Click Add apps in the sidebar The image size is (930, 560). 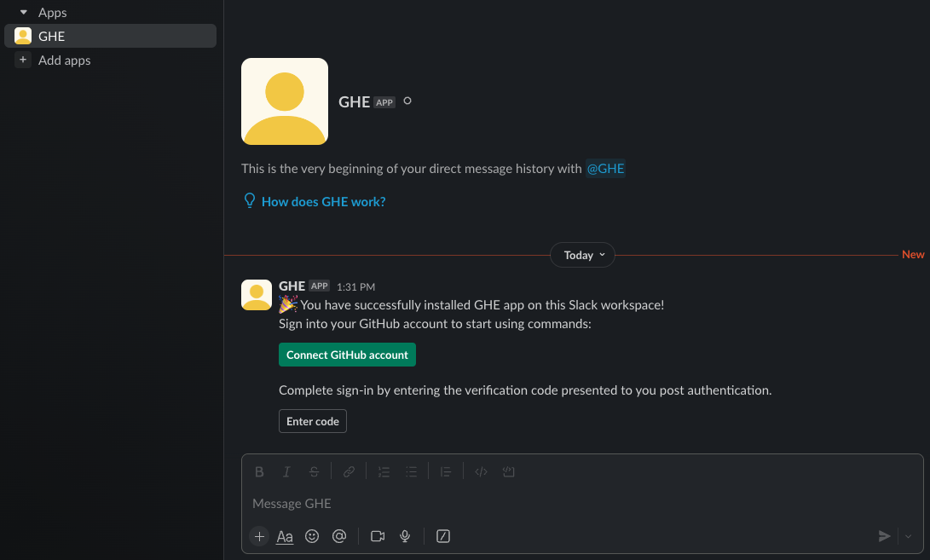(64, 61)
